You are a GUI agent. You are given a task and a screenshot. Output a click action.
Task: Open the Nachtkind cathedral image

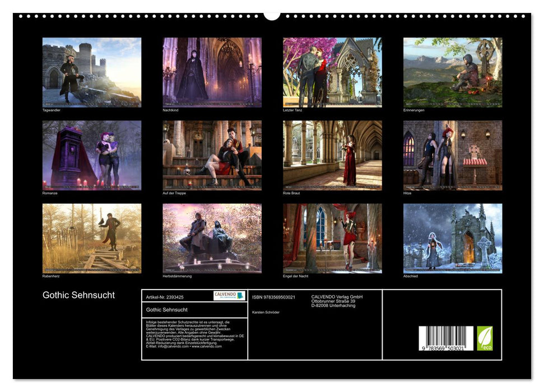point(212,72)
